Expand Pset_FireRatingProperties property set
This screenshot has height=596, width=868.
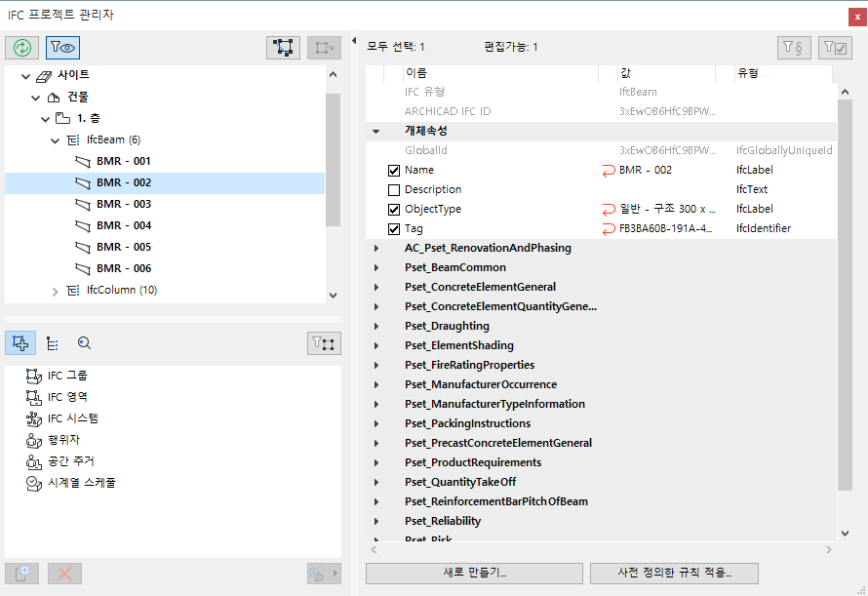376,365
